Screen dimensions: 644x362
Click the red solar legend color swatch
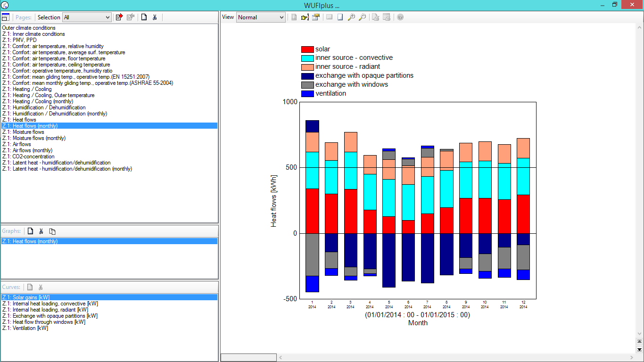[x=307, y=49]
